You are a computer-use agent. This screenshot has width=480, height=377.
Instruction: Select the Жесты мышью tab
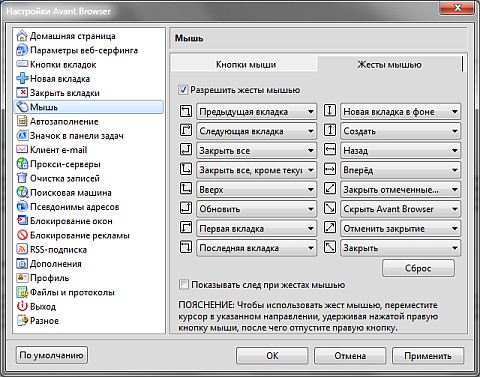pyautogui.click(x=389, y=64)
